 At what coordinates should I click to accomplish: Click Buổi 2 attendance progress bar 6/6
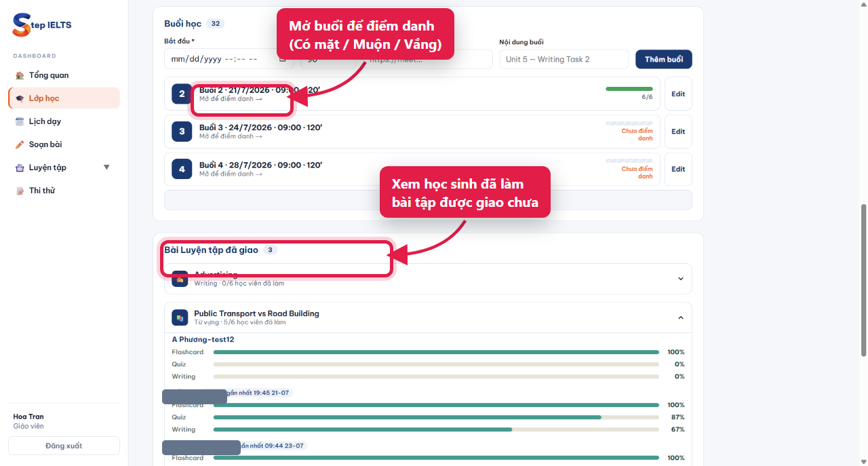[629, 89]
